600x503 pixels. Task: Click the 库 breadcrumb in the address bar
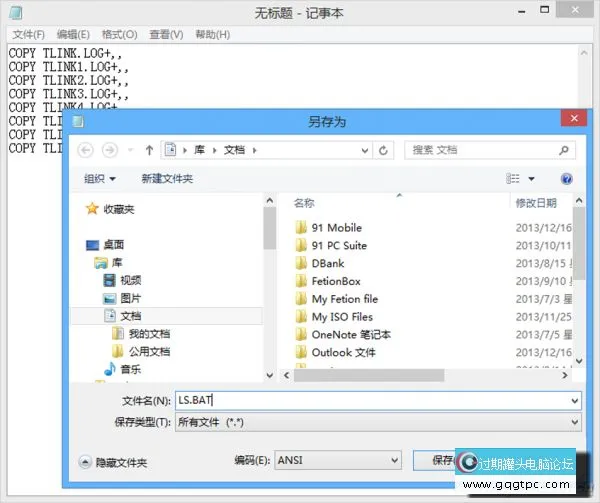199,150
